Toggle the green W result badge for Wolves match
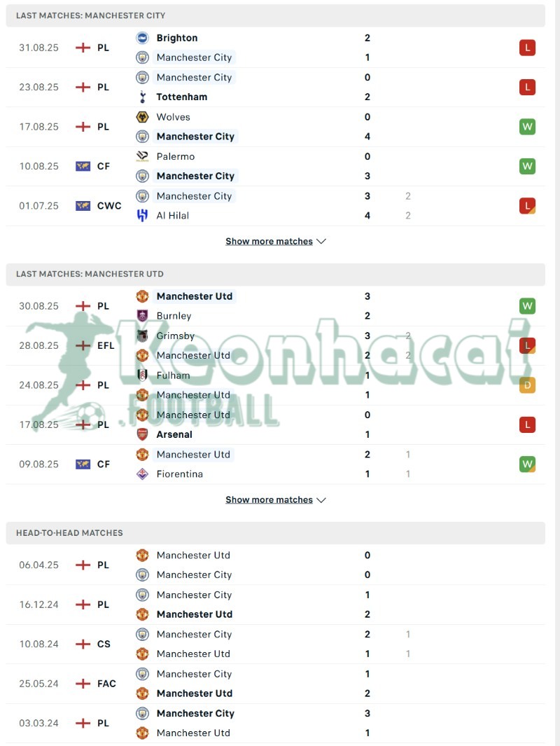Screen dimensions: 560x746 click(527, 127)
